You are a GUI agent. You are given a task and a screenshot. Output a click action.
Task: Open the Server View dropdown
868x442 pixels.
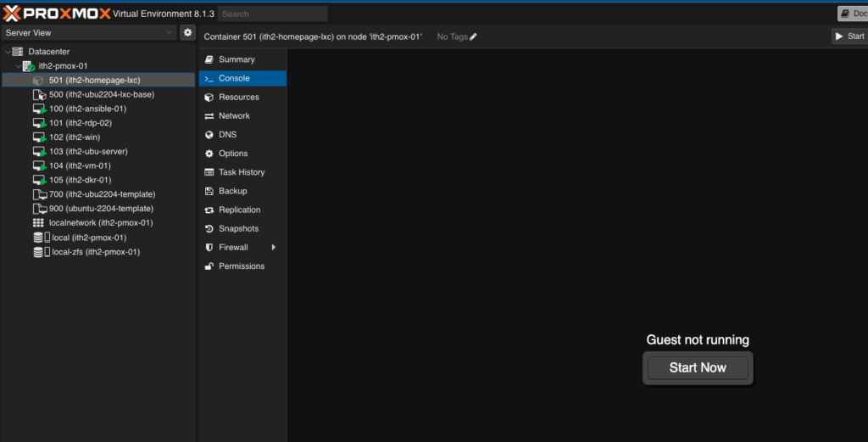point(89,33)
